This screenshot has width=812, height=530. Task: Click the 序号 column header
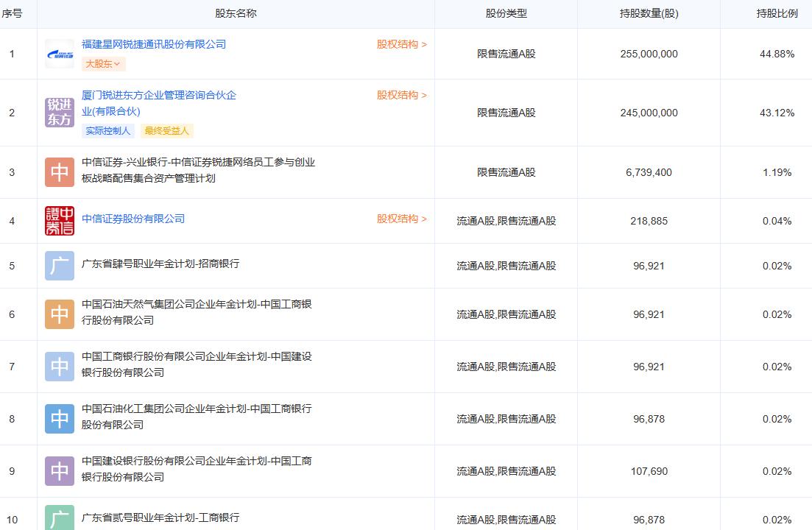pos(12,13)
